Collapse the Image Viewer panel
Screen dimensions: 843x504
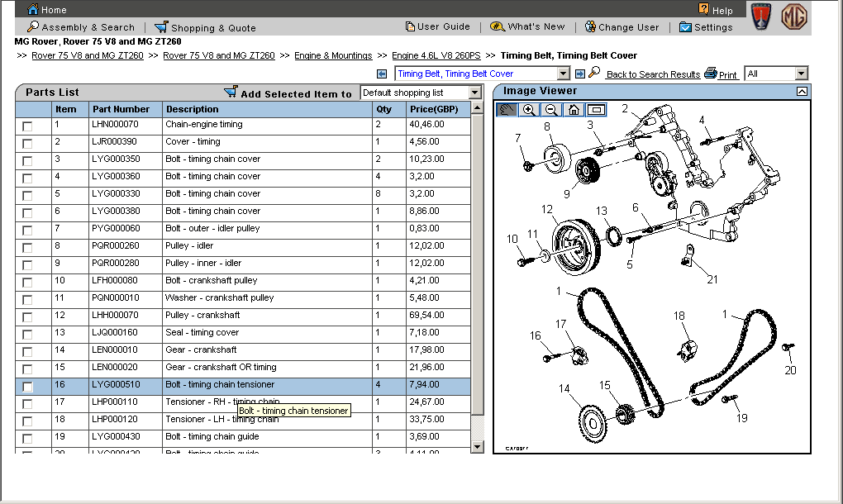[802, 92]
